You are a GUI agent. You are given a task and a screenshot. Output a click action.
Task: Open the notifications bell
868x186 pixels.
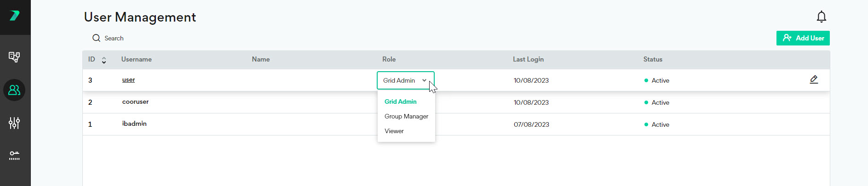point(821,17)
